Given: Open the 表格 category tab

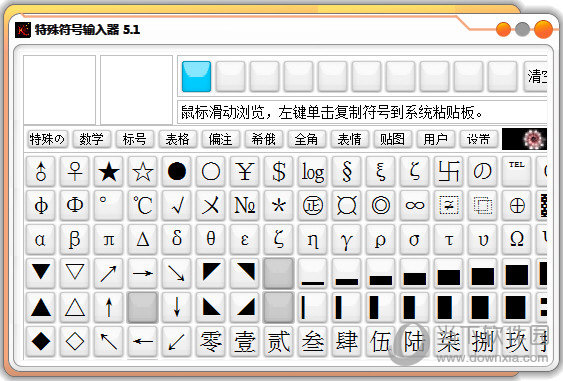Looking at the screenshot, I should (177, 139).
